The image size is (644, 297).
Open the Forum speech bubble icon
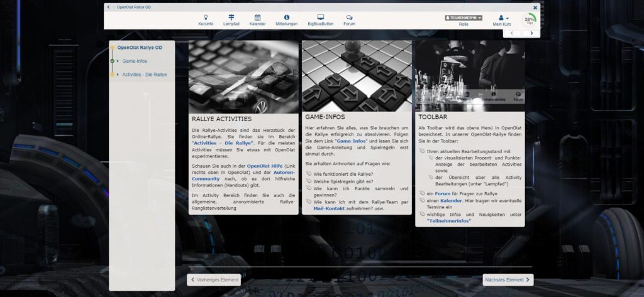[349, 17]
